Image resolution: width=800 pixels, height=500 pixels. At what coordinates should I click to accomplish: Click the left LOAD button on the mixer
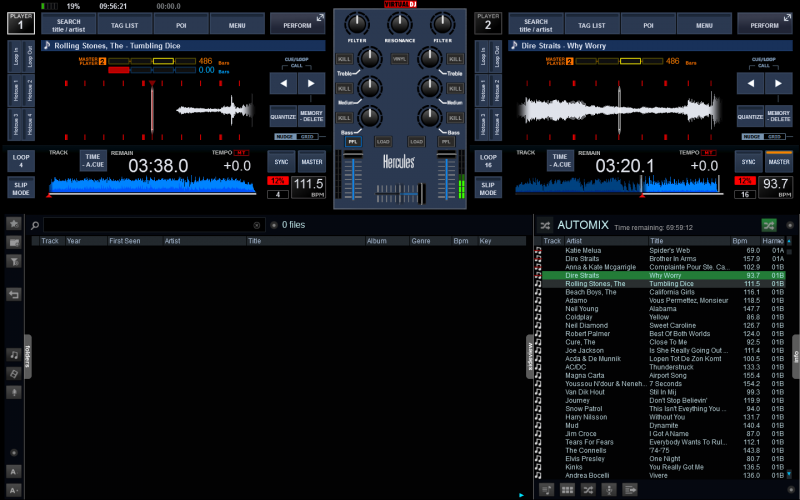pyautogui.click(x=383, y=142)
